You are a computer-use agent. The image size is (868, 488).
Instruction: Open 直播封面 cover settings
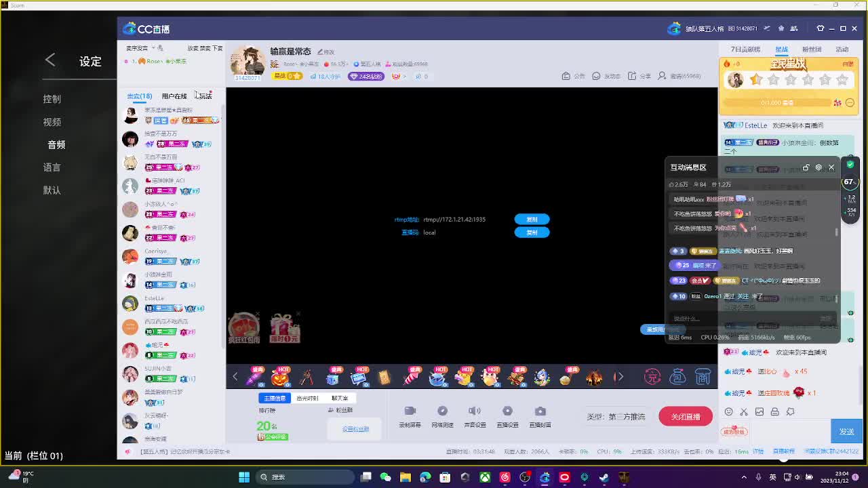pyautogui.click(x=540, y=416)
